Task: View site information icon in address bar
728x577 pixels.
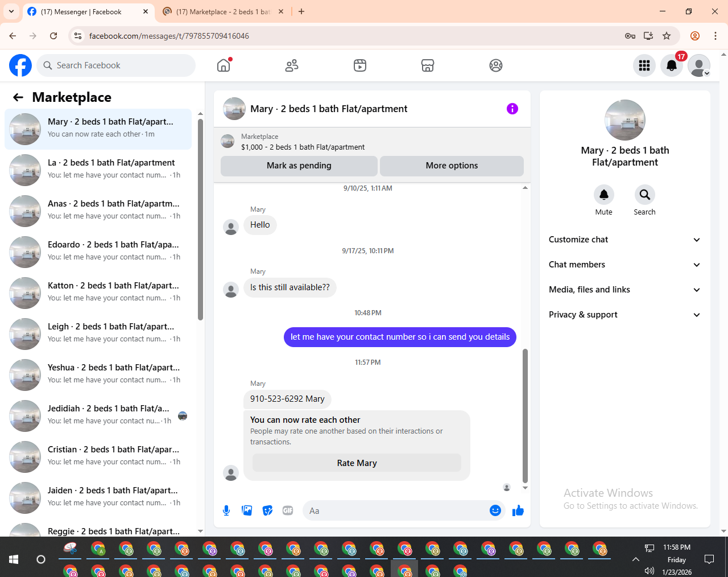Action: click(x=78, y=36)
